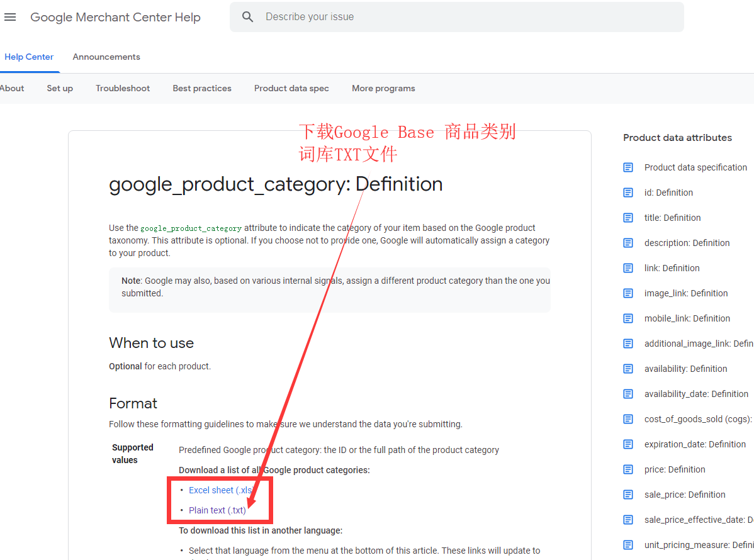Click document icon beside additional_image_link
This screenshot has height=560, width=754.
pos(628,343)
